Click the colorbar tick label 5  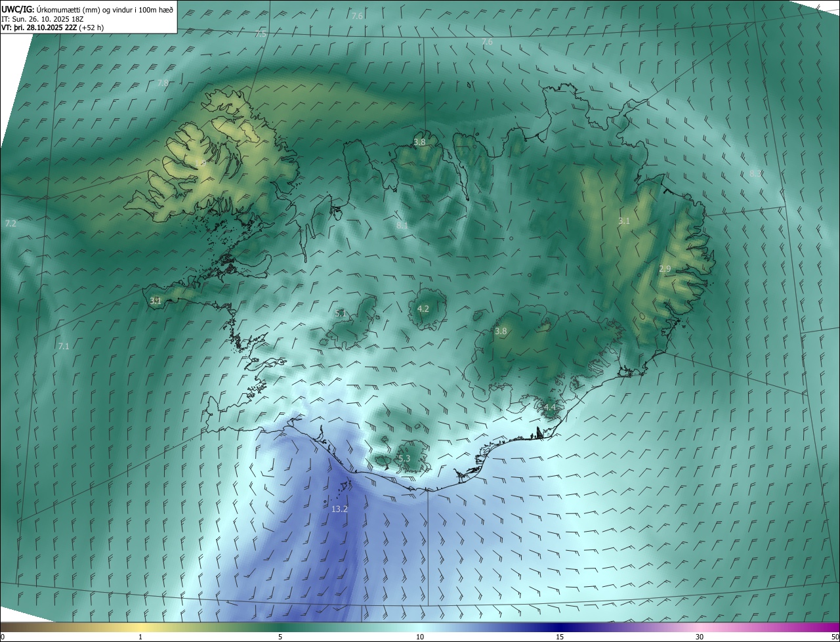[280, 637]
